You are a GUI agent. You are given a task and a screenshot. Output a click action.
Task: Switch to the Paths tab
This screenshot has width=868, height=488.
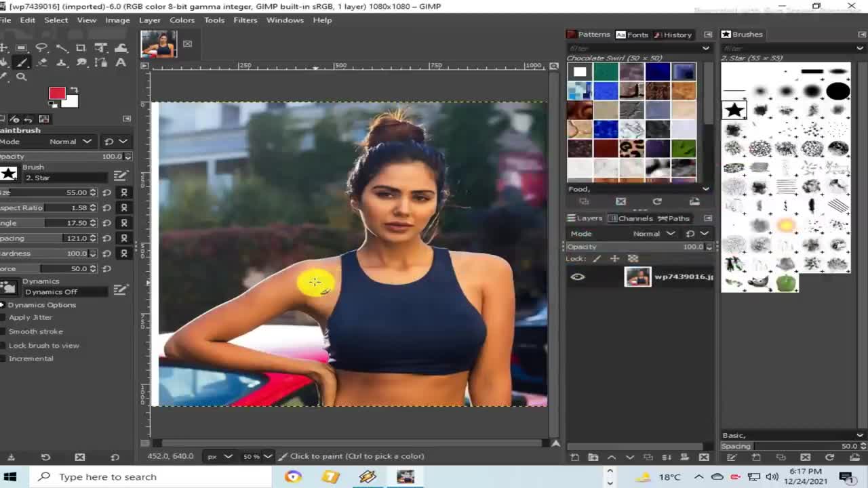click(674, 218)
